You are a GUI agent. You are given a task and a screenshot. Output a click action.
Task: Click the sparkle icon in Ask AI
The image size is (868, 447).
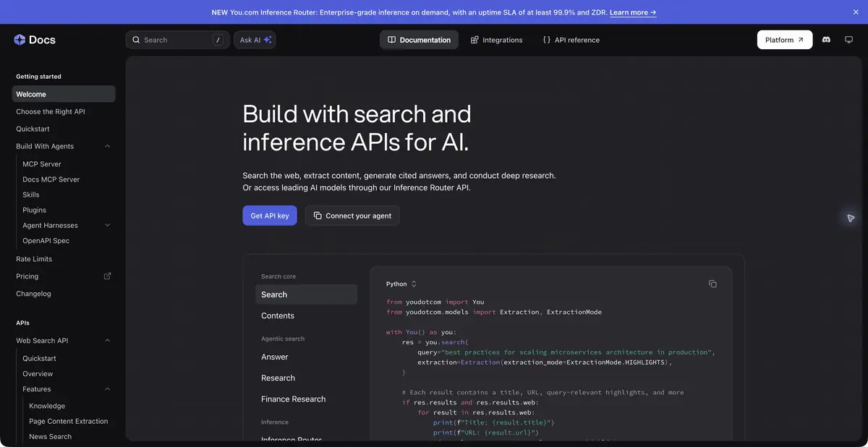(268, 40)
